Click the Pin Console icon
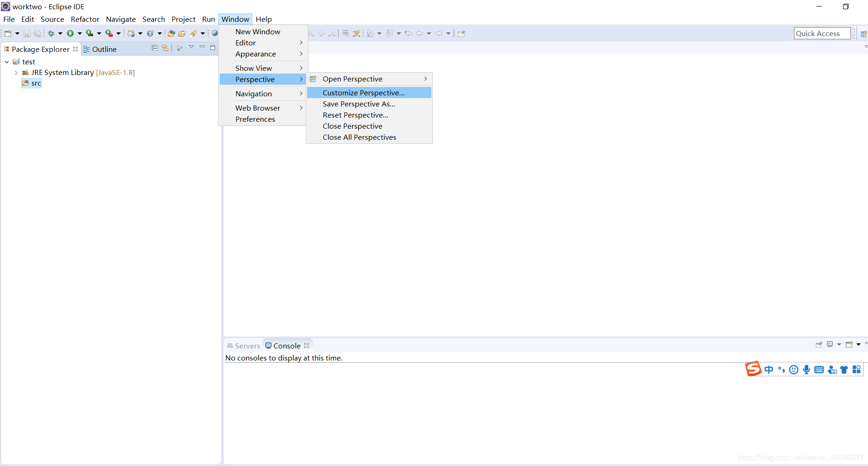This screenshot has width=868, height=466. click(x=819, y=344)
